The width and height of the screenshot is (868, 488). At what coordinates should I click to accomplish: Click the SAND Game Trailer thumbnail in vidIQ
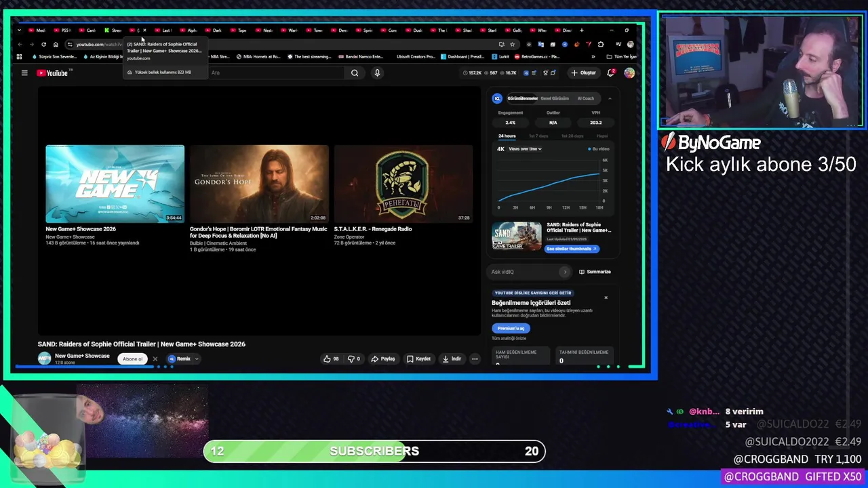(517, 237)
